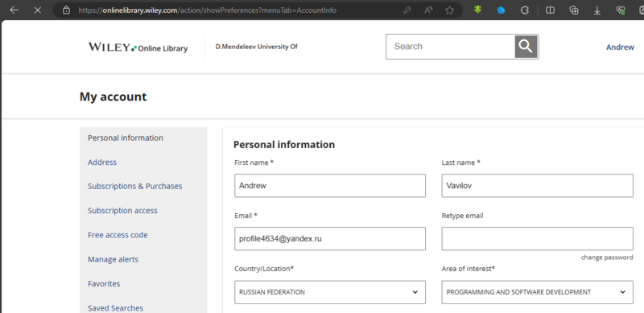Screen dimensions: 644x313
Task: Open the Country/Location dropdown
Action: click(330, 292)
